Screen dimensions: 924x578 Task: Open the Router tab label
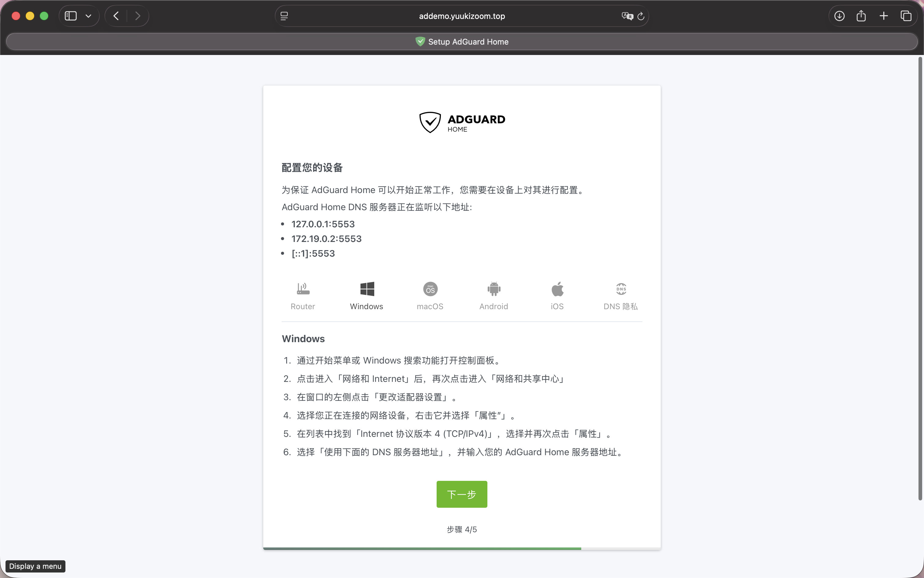point(303,306)
